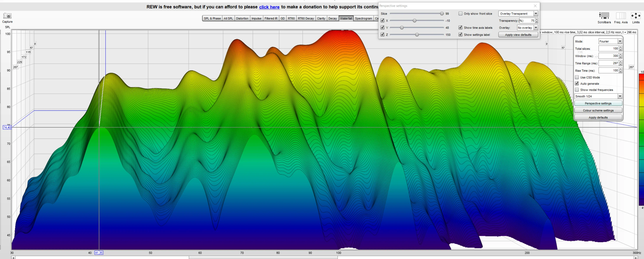Click the Time Range (ms) field

point(608,63)
